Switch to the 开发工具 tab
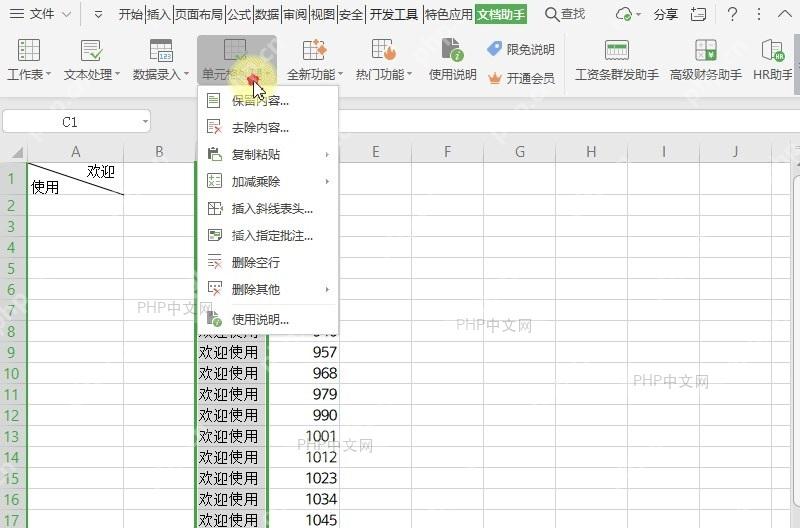 [x=394, y=14]
